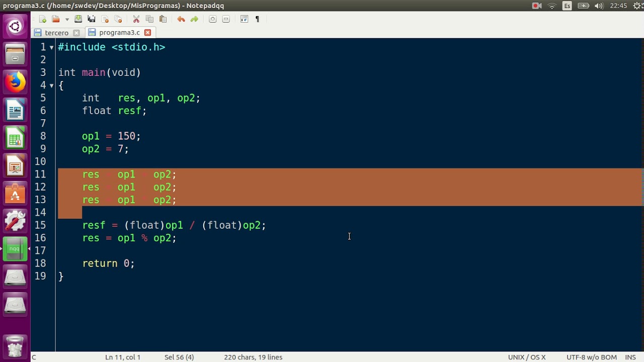Open Ubuntu Software Center icon

(15, 194)
